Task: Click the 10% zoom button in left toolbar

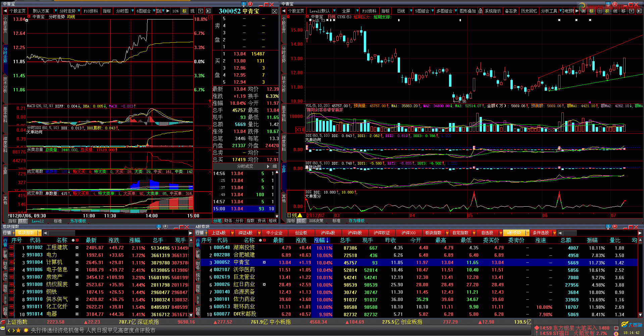Action: (176, 11)
